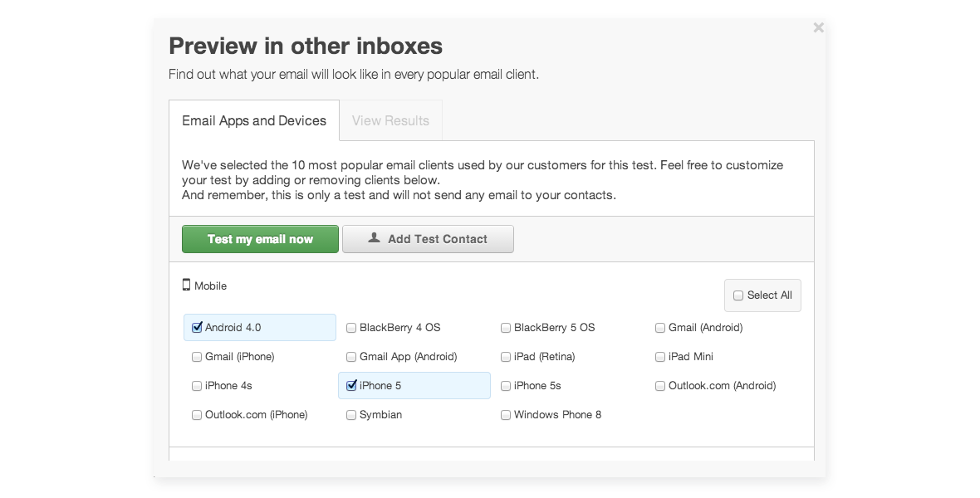Image resolution: width=980 pixels, height=498 pixels.
Task: Click the Mobile section heading text
Action: point(211,286)
